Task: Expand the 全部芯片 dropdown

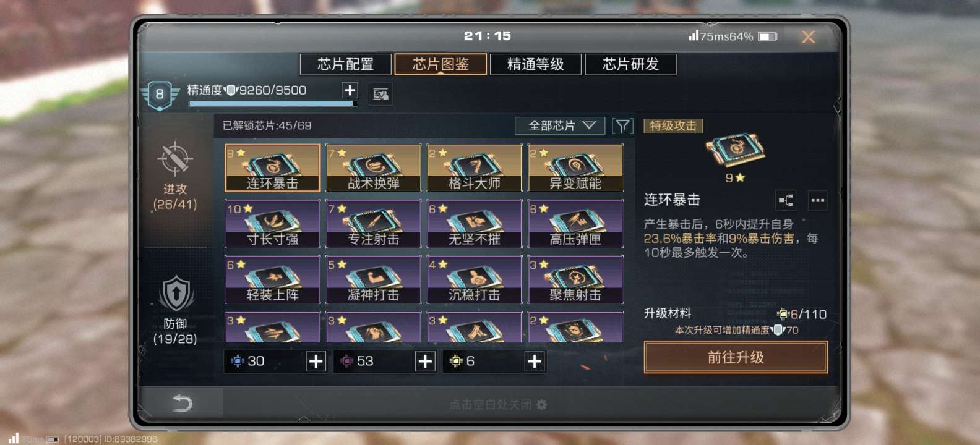Action: click(560, 126)
